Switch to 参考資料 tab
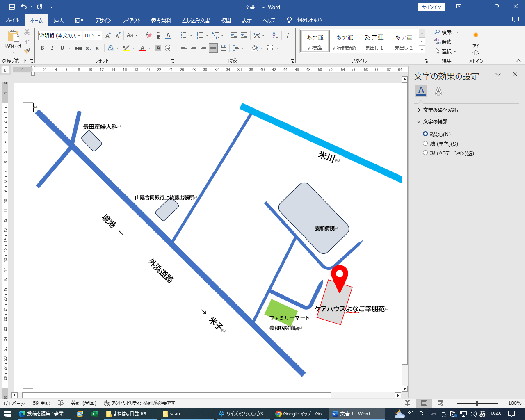Image resolution: width=525 pixels, height=420 pixels. (x=161, y=20)
